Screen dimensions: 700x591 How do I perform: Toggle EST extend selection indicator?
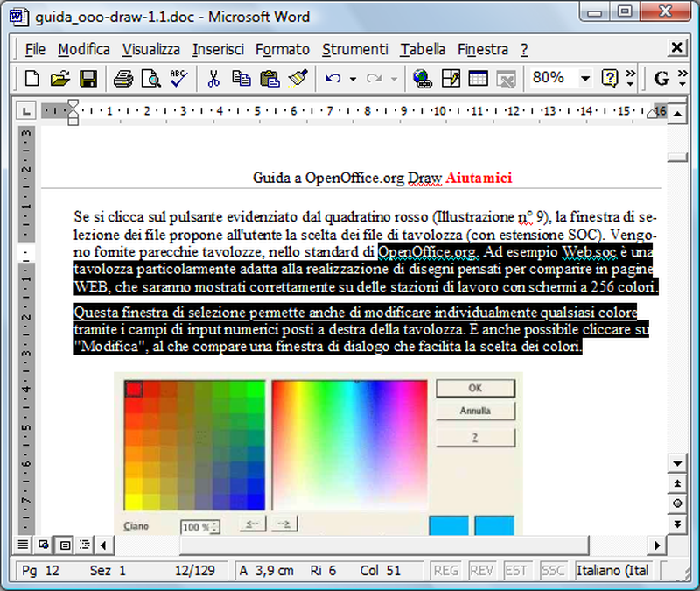click(516, 571)
